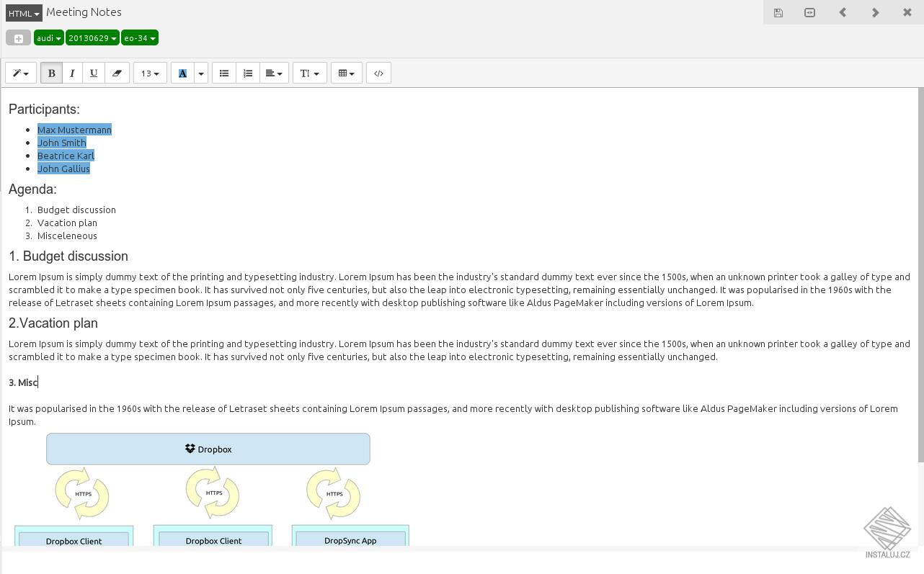
Task: Click the editor vertical scrollbar
Action: click(x=920, y=275)
